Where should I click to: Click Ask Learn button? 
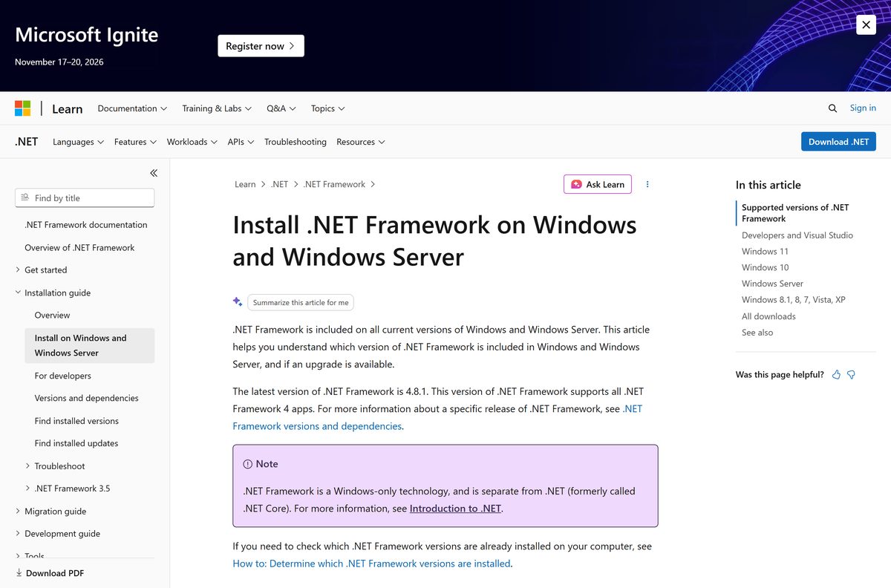[598, 184]
